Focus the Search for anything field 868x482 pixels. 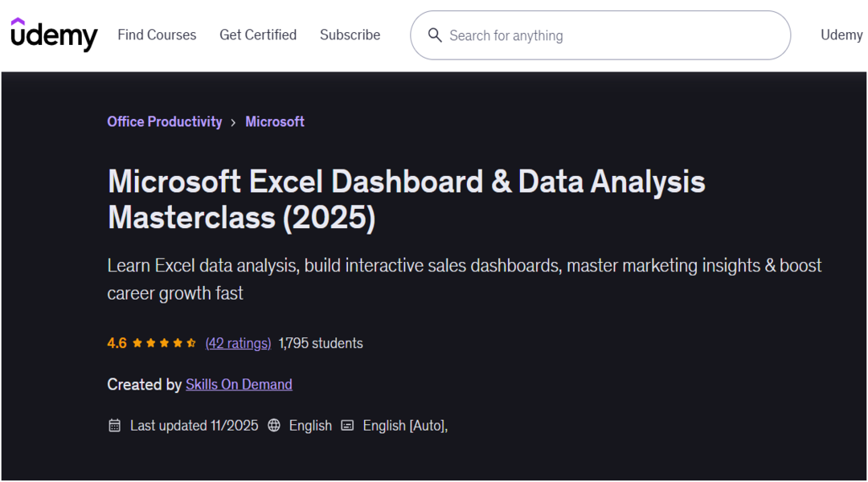(611, 35)
